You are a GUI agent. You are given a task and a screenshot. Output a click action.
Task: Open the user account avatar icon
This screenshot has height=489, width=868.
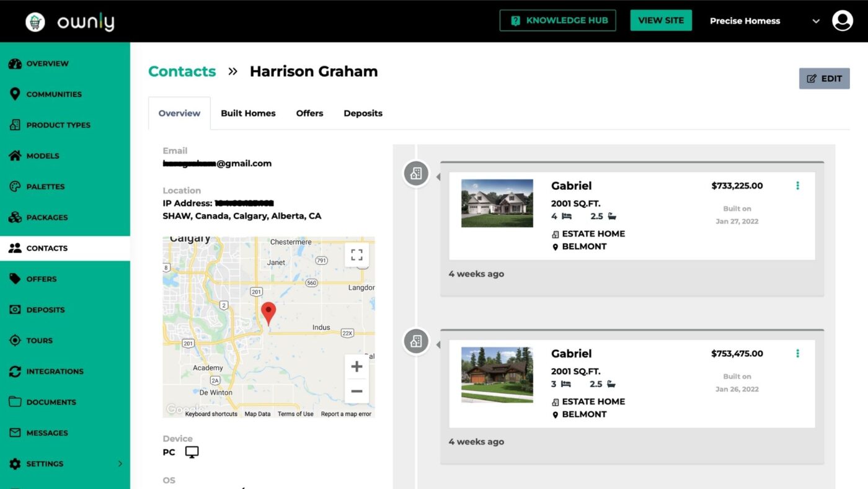[x=842, y=20]
